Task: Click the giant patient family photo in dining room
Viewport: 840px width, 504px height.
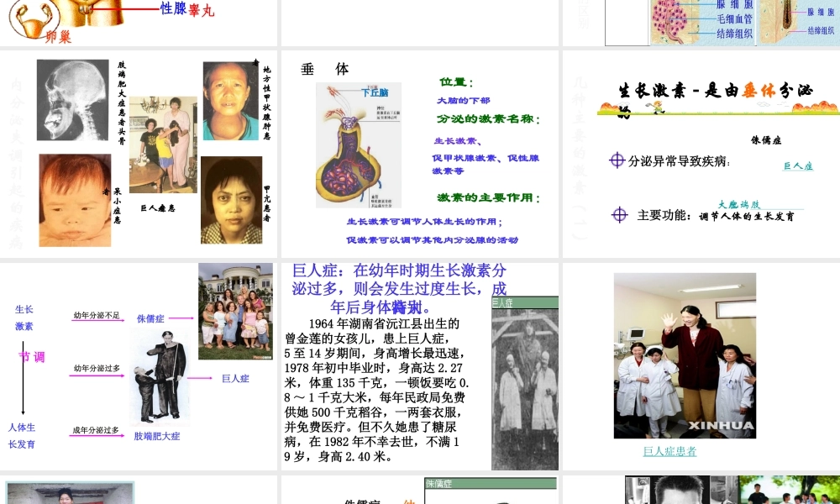Action: (x=164, y=144)
